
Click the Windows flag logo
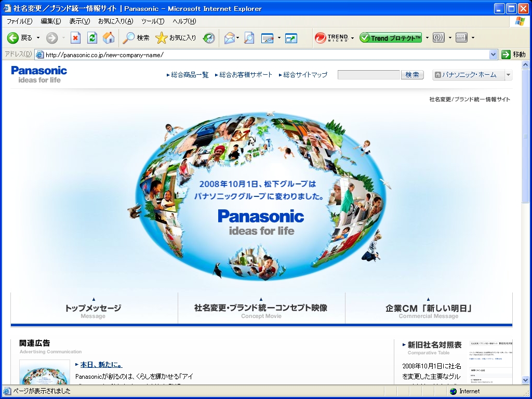coord(520,21)
